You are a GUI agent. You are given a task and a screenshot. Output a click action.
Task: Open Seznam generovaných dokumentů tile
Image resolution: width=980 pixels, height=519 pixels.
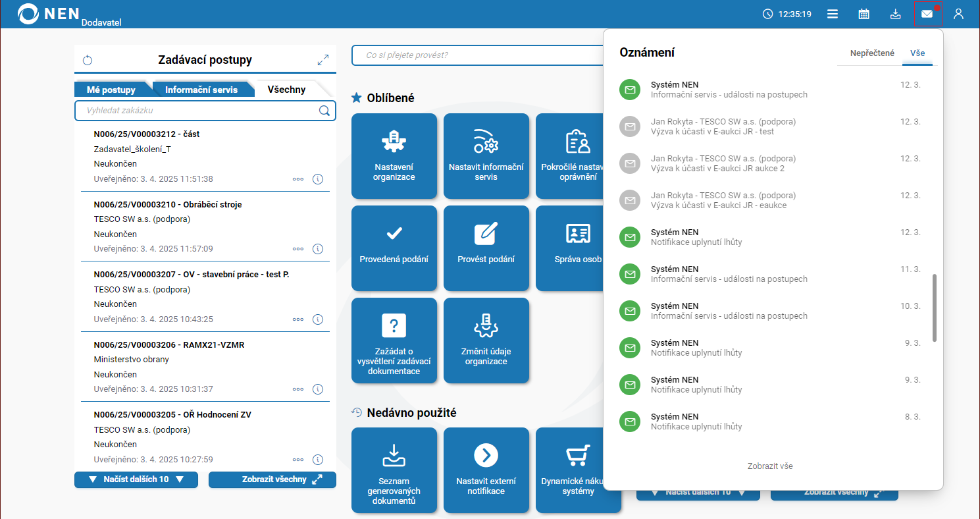tap(394, 470)
